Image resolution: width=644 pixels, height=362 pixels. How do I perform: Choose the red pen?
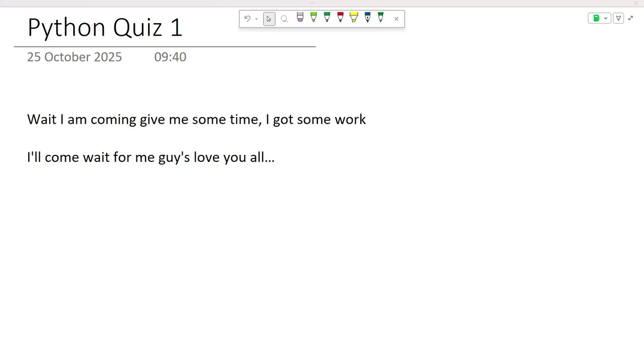pyautogui.click(x=340, y=18)
